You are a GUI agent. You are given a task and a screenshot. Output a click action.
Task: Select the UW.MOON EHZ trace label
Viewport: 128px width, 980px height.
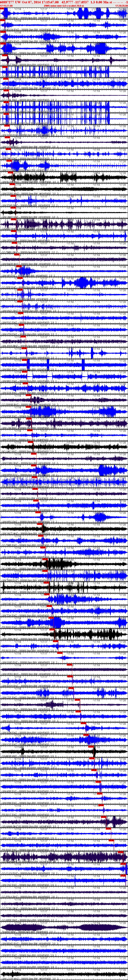click(x=30, y=29)
